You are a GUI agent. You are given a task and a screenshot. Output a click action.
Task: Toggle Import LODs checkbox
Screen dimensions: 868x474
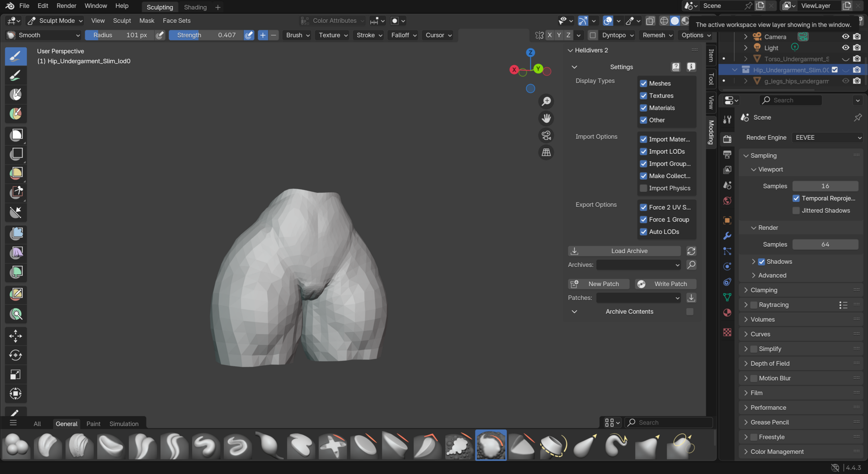644,152
